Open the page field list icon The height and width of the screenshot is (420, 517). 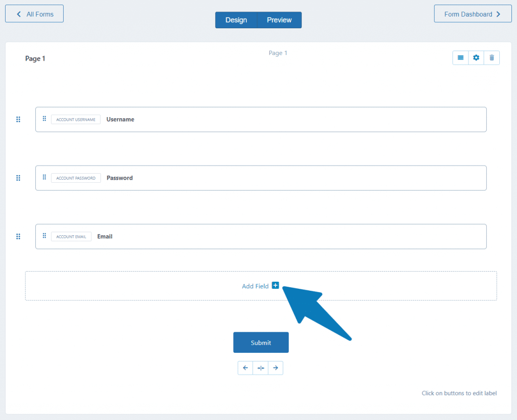pyautogui.click(x=460, y=58)
